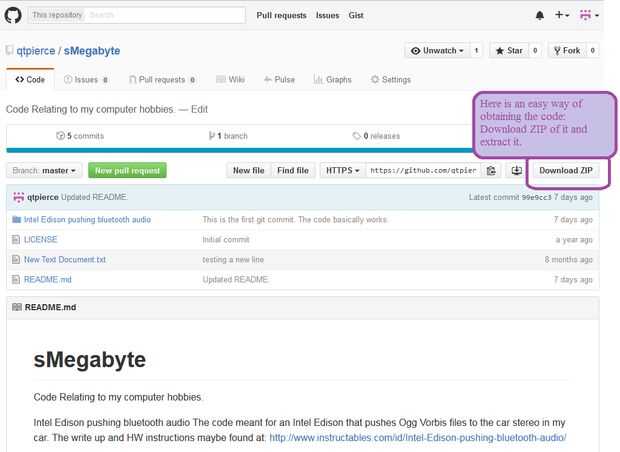620x452 pixels.
Task: Fork the repository
Action: point(567,51)
